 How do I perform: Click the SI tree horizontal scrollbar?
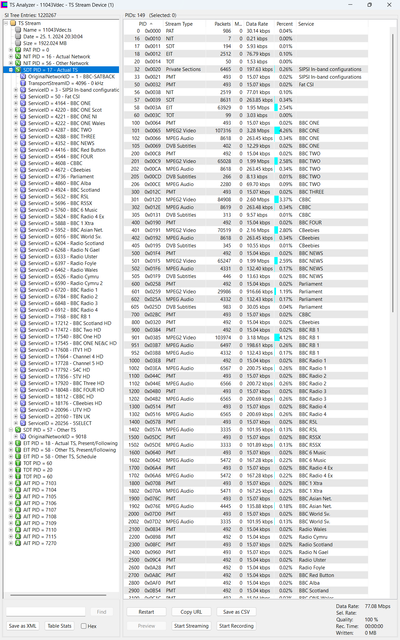(58, 595)
